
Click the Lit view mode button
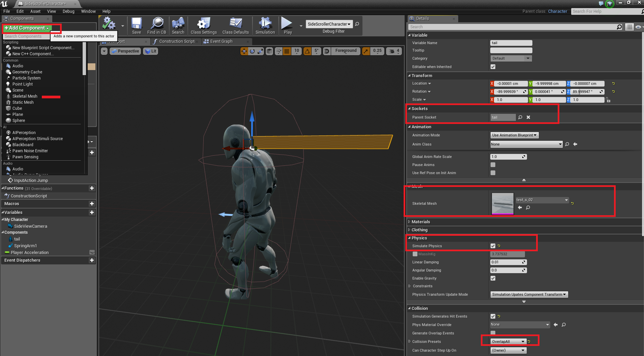point(151,51)
